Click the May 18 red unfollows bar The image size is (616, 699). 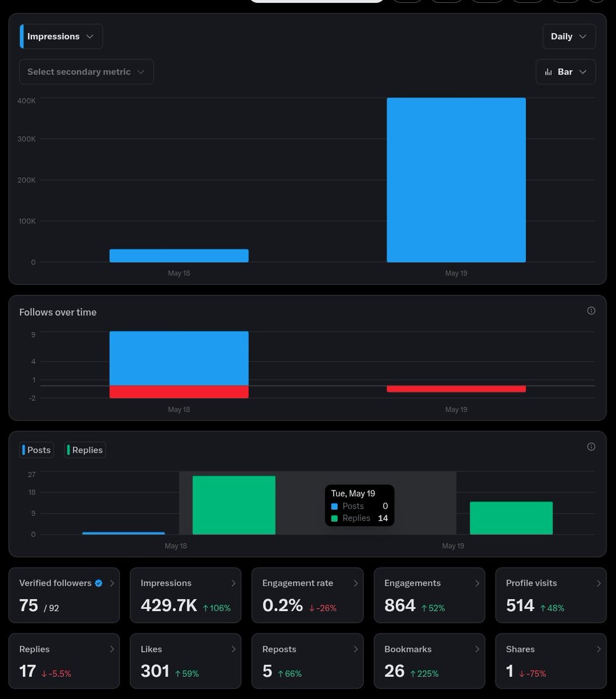tap(179, 392)
